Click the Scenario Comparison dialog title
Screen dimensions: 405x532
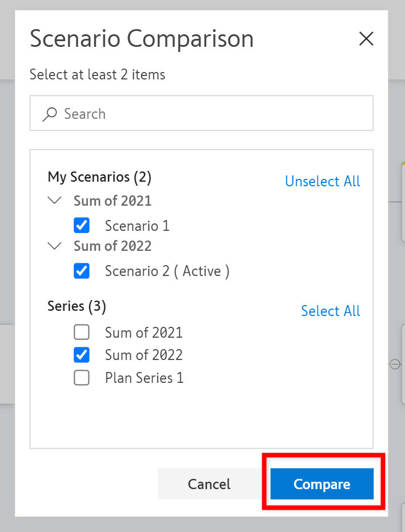[142, 39]
